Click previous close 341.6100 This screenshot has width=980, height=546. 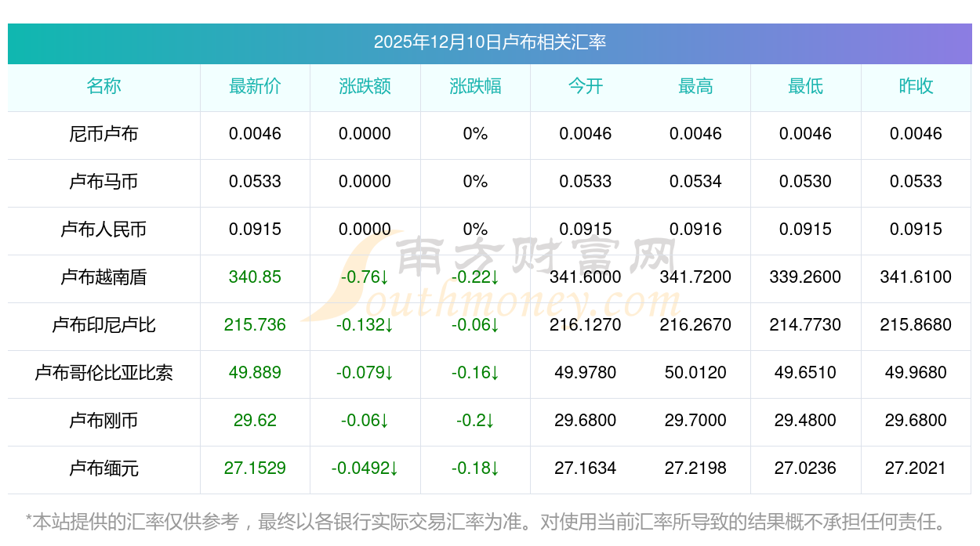click(x=916, y=277)
